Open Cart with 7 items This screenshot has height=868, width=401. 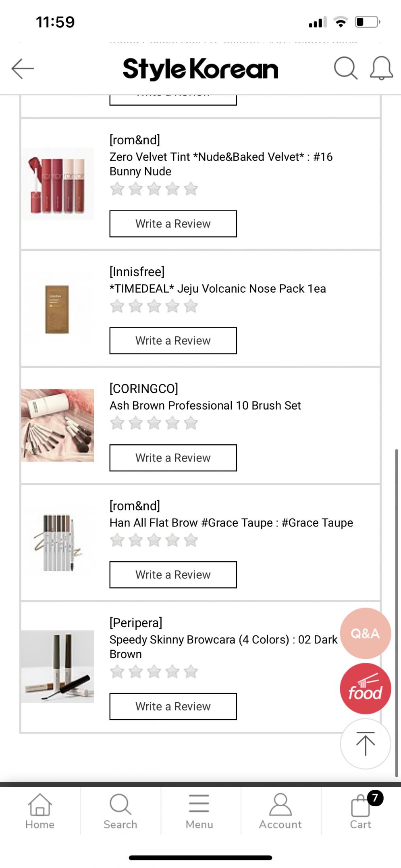[x=361, y=811]
